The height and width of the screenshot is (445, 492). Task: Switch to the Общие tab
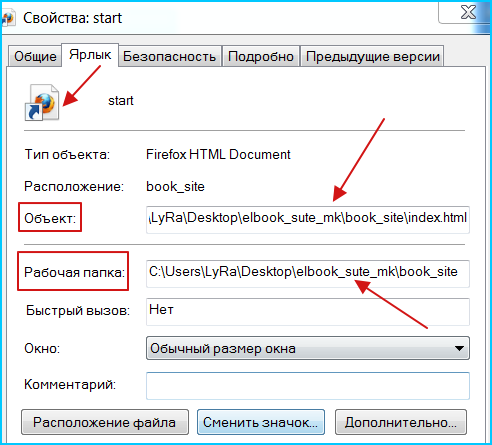click(35, 56)
